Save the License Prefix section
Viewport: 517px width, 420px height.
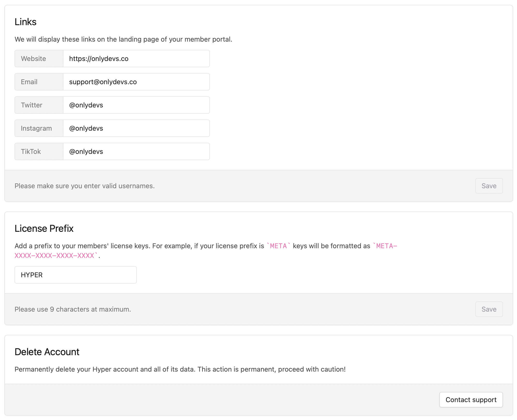489,309
